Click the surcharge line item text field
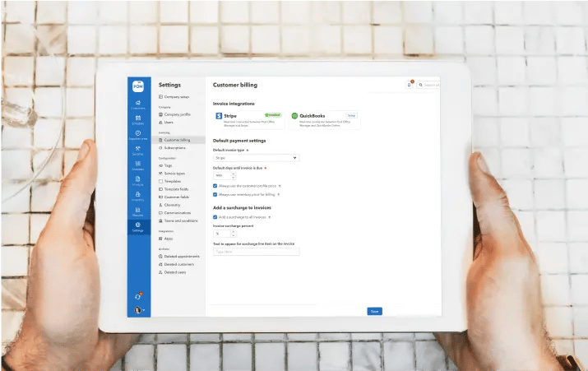The width and height of the screenshot is (588, 371). [x=256, y=252]
